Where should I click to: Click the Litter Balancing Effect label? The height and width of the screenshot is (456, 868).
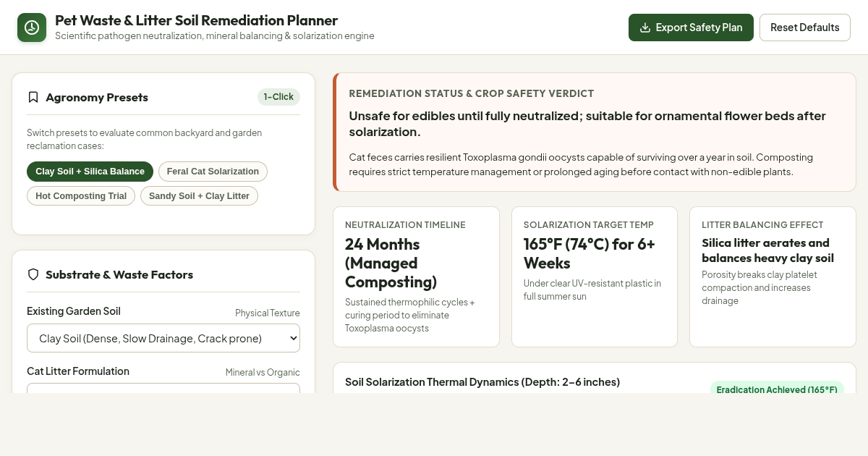762,225
